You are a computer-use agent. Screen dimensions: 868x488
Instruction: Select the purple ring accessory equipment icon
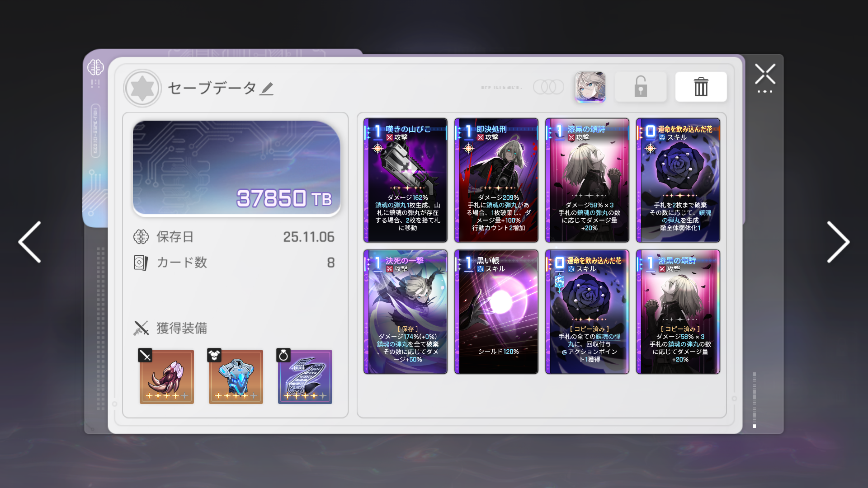point(305,376)
